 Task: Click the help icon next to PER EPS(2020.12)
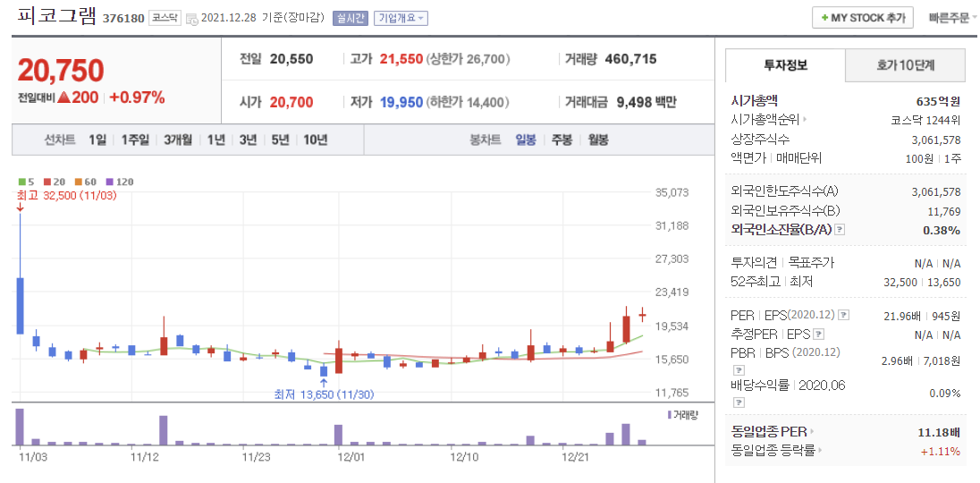(x=843, y=315)
